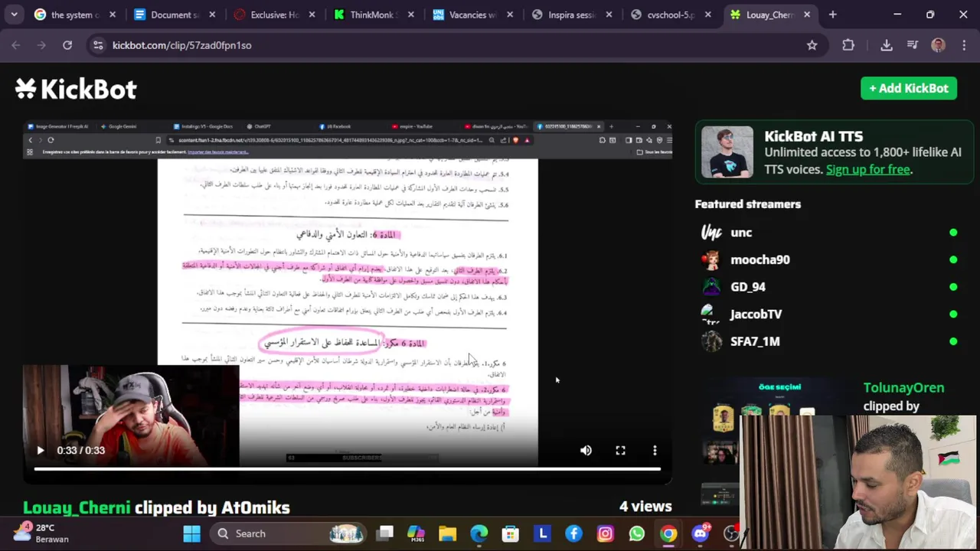The image size is (980, 551).
Task: Open the L app on taskbar
Action: click(542, 533)
